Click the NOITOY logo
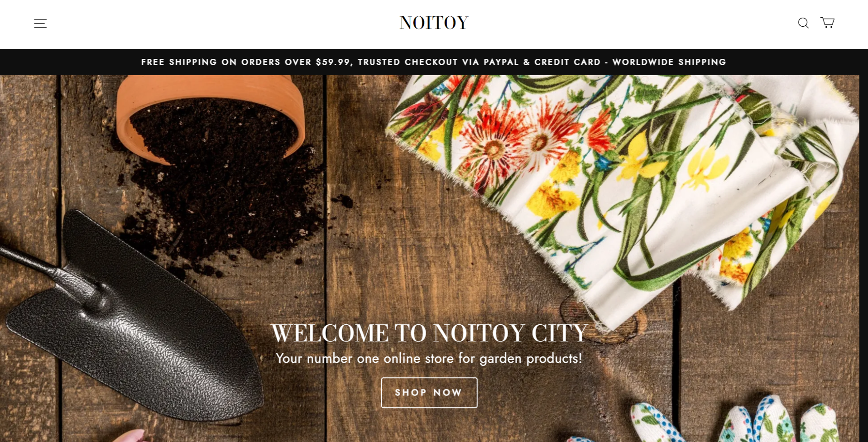868x442 pixels. pyautogui.click(x=434, y=23)
